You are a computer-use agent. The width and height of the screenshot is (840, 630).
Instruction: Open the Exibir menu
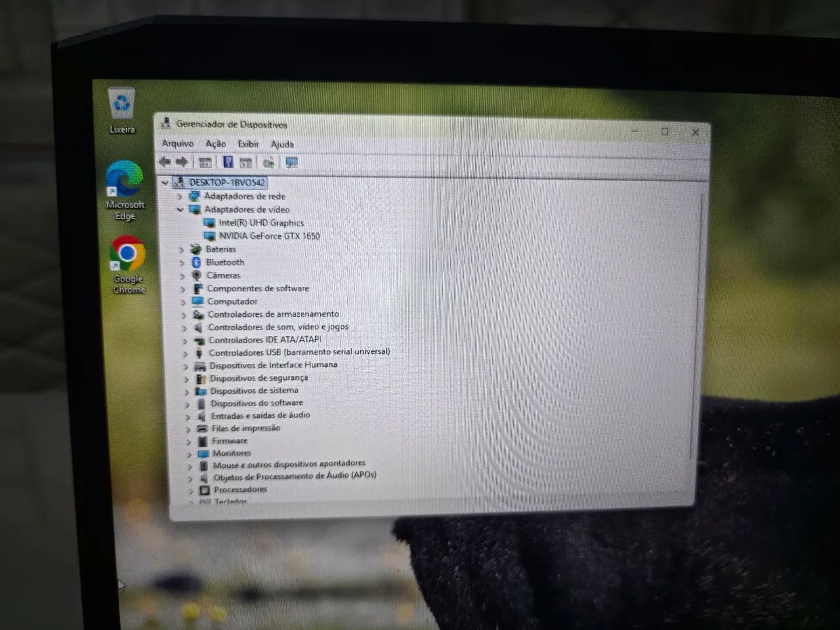248,144
